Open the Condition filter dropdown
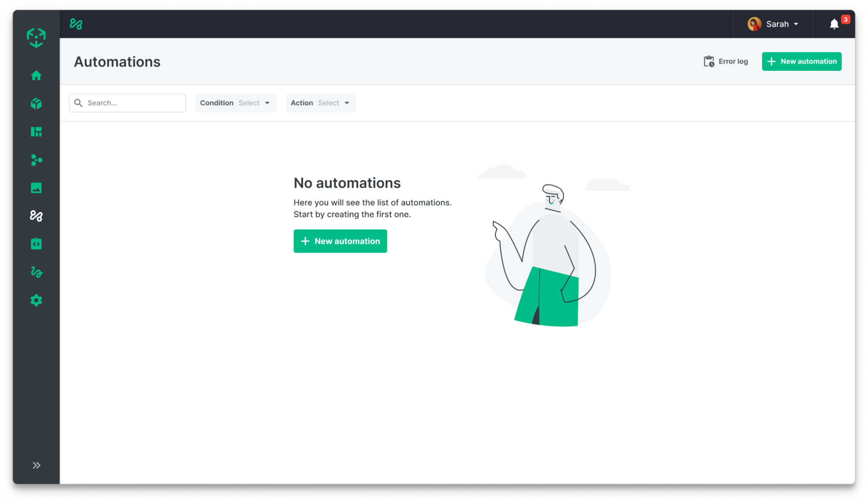Image resolution: width=868 pixels, height=501 pixels. (235, 103)
